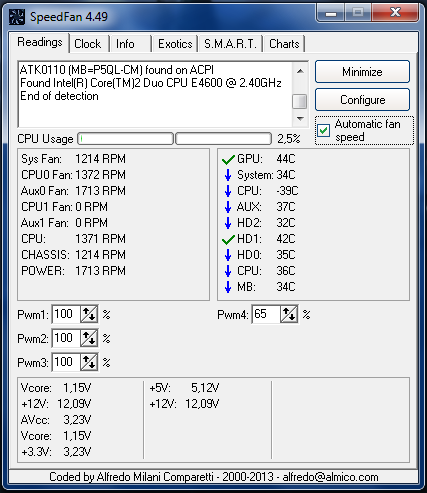Click the blue down arrow beside System 34C
This screenshot has width=427, height=493.
click(228, 175)
